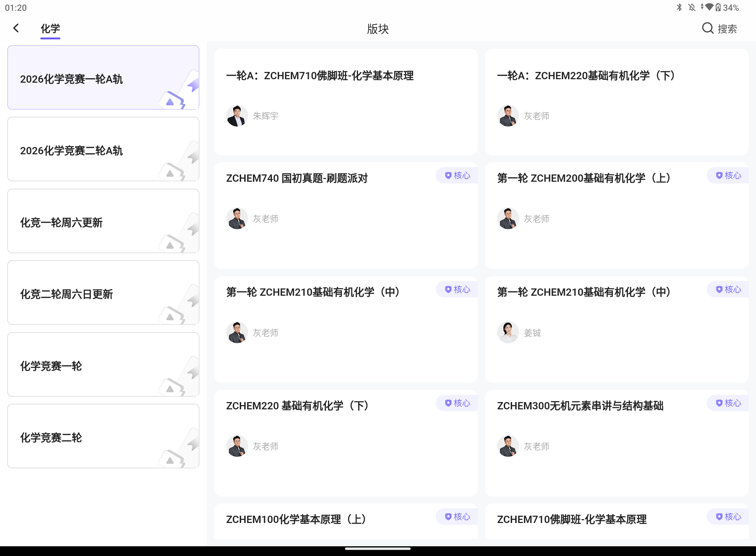Tap 核心 badge on 灰老师's ZCHEM210 card

457,289
